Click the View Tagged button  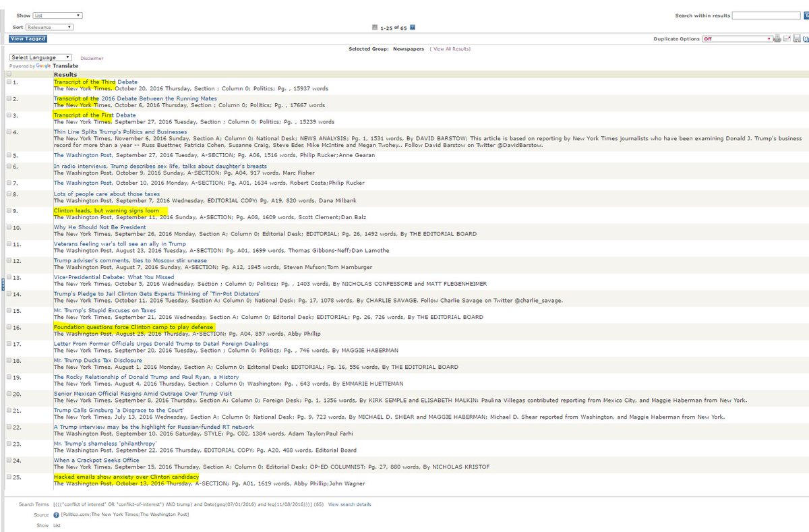(28, 38)
